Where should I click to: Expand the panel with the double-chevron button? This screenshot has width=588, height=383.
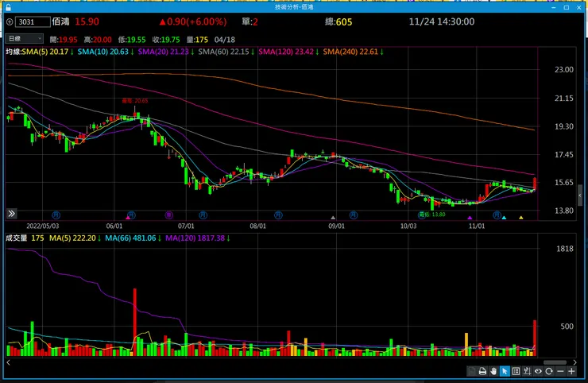point(12,214)
